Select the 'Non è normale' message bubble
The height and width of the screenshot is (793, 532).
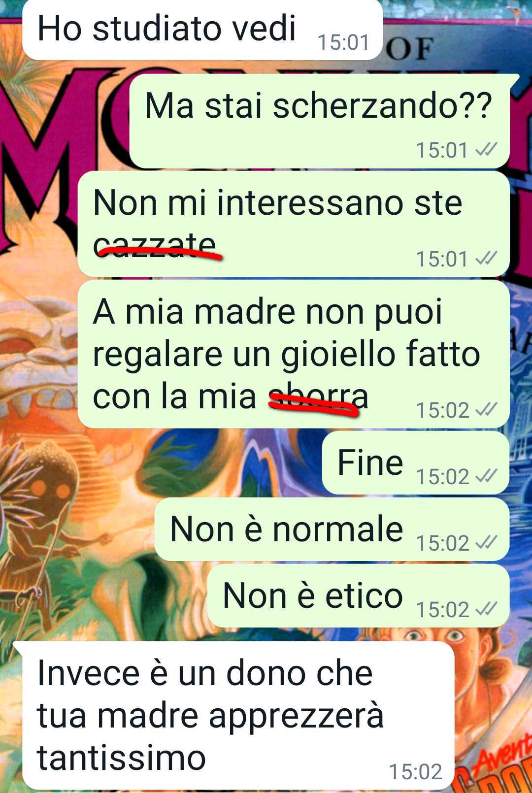332,529
